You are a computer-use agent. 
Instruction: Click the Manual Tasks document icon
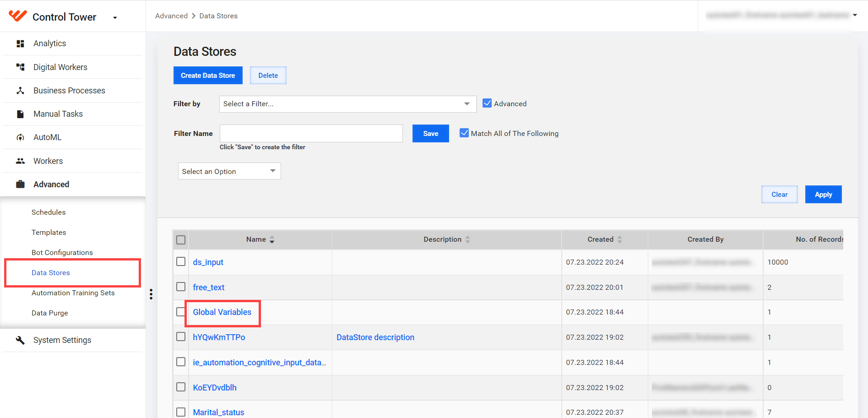[20, 114]
